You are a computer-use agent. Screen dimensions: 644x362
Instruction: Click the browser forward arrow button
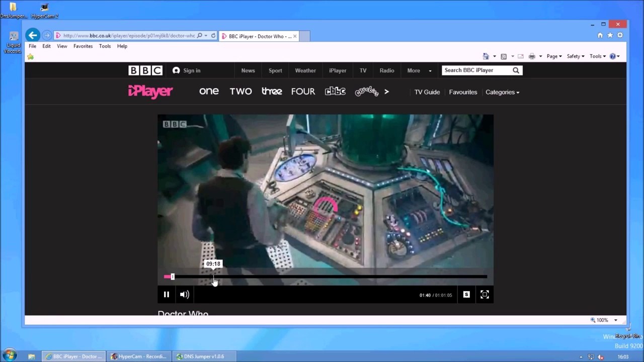pos(47,35)
